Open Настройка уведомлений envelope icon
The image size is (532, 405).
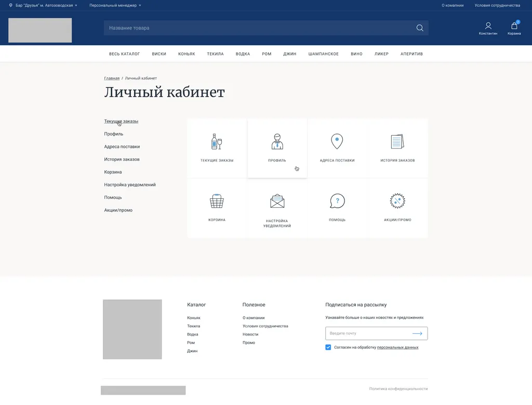tap(277, 199)
